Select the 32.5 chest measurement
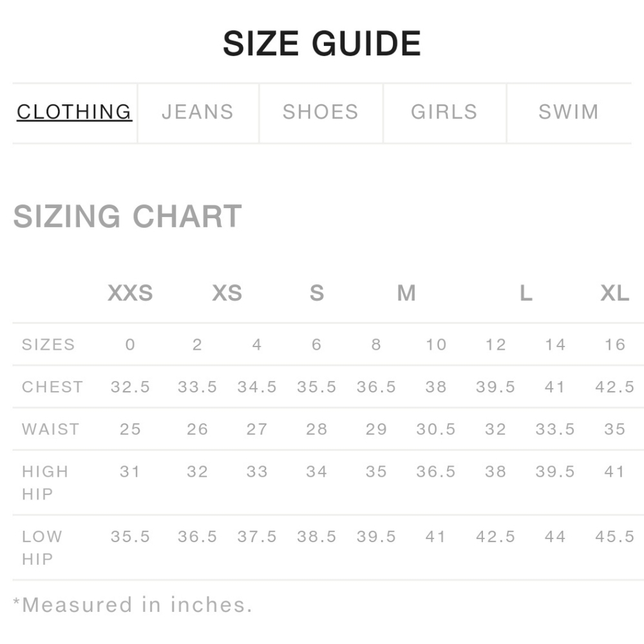The width and height of the screenshot is (644, 644). click(x=130, y=387)
